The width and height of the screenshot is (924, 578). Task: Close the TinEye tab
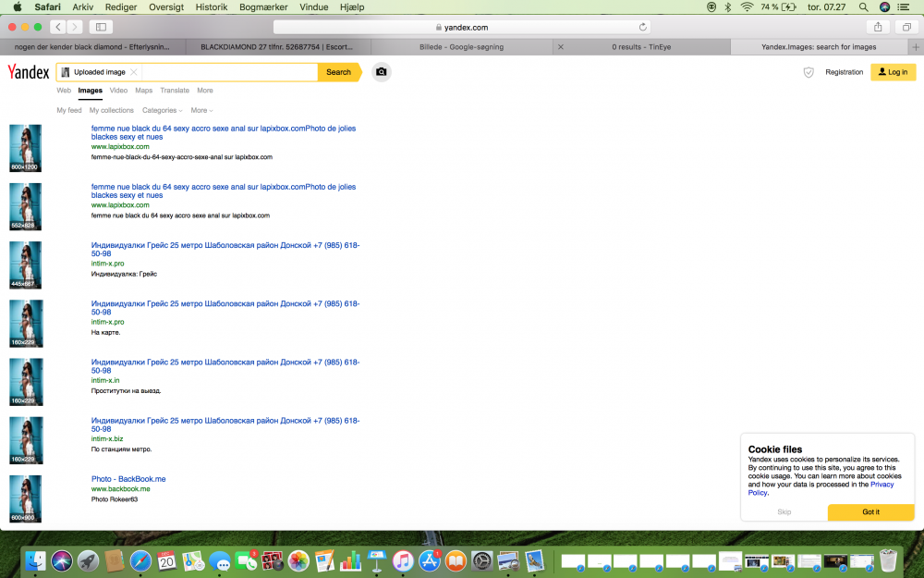561,46
